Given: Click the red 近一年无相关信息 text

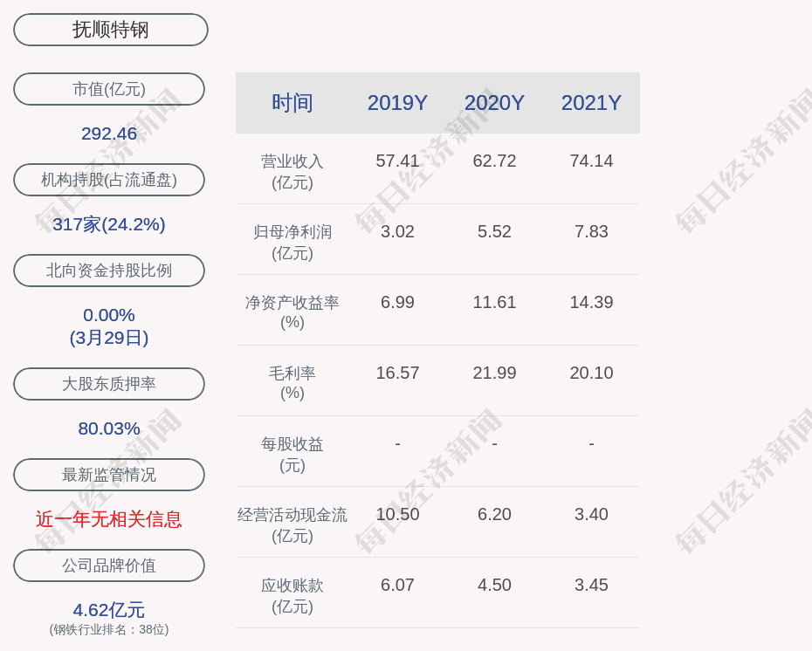Looking at the screenshot, I should 109,519.
